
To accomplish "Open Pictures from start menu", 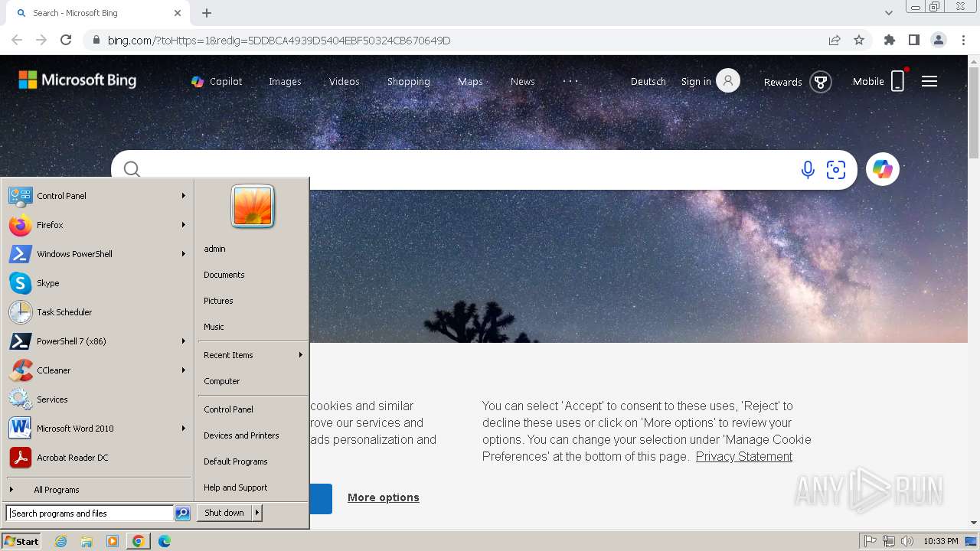I will pyautogui.click(x=218, y=301).
